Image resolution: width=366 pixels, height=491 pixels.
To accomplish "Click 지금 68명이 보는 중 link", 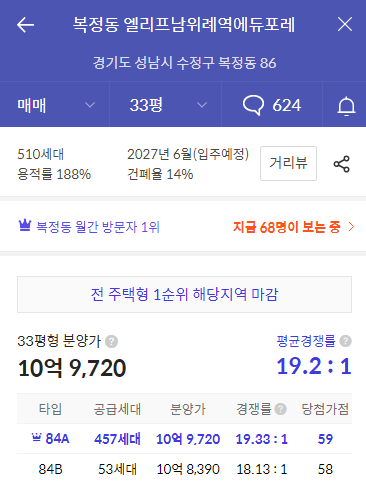I will coord(287,227).
